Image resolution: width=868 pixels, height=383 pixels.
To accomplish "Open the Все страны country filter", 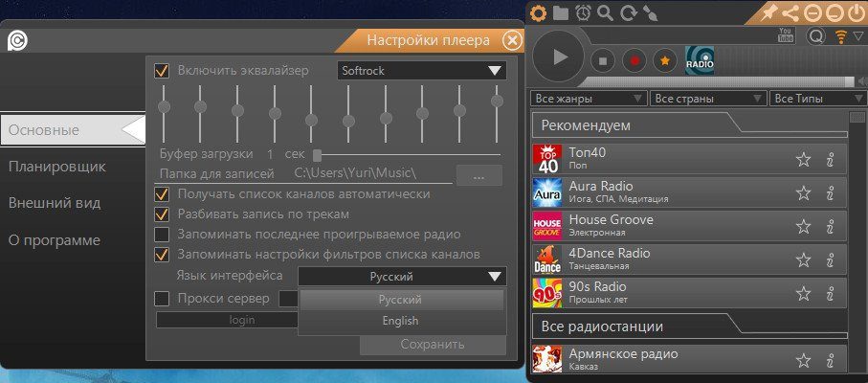I will tap(707, 99).
